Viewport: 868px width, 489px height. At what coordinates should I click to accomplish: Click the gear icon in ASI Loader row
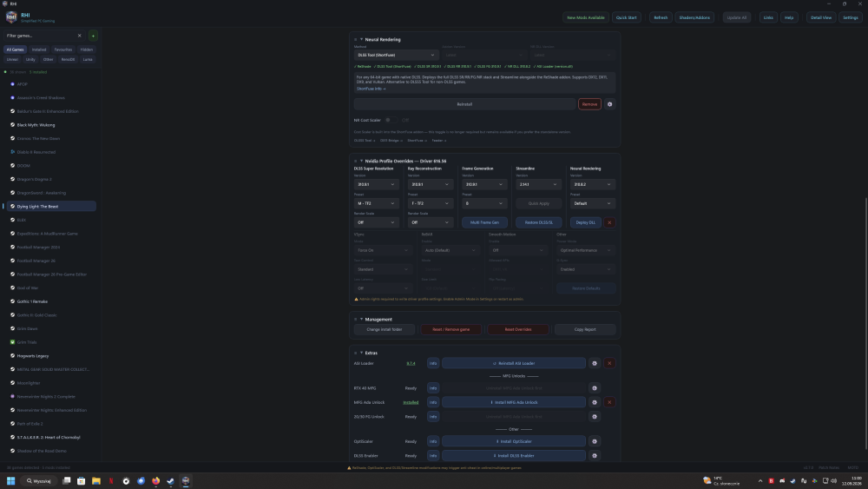[595, 363]
